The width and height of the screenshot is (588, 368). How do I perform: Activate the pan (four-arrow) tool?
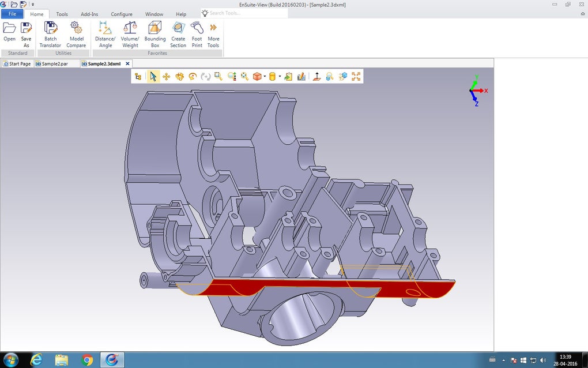pos(166,77)
